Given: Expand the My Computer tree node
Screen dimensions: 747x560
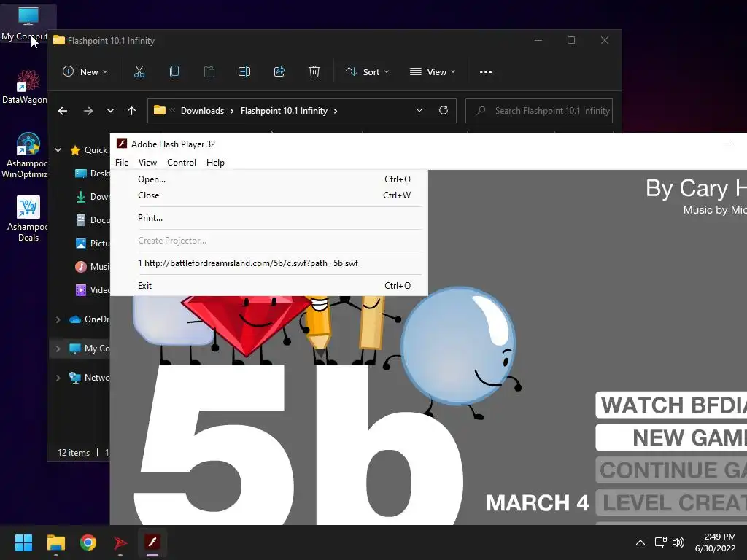Looking at the screenshot, I should [58, 349].
